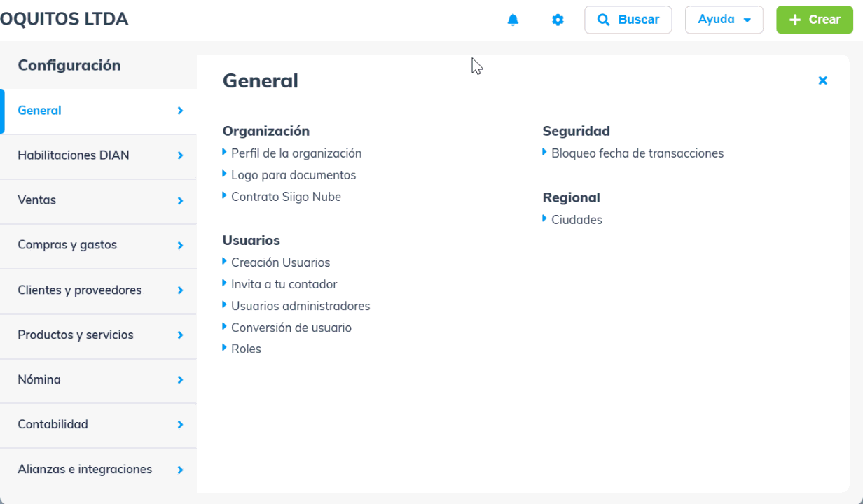Click Invita a tu contador
The height and width of the screenshot is (504, 863).
(284, 284)
